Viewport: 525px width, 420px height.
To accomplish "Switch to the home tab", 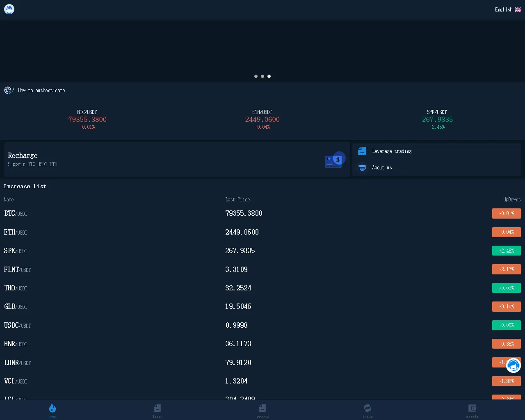I will (52, 410).
